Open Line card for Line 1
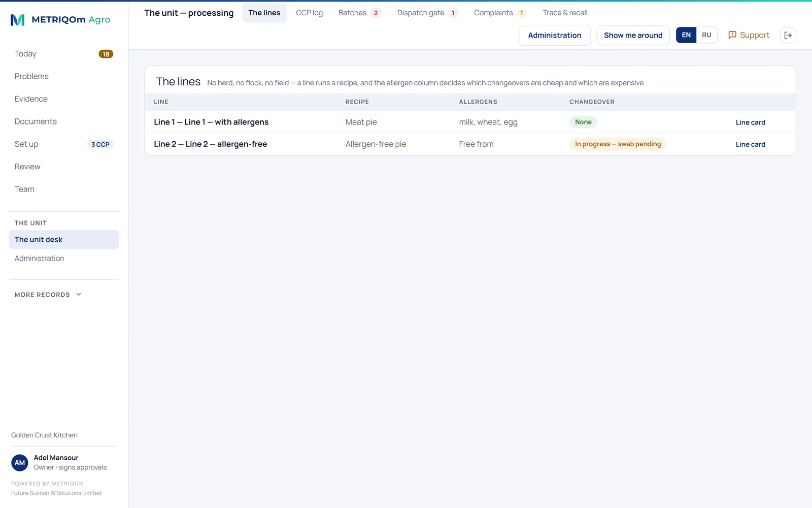812x508 pixels. [x=750, y=122]
